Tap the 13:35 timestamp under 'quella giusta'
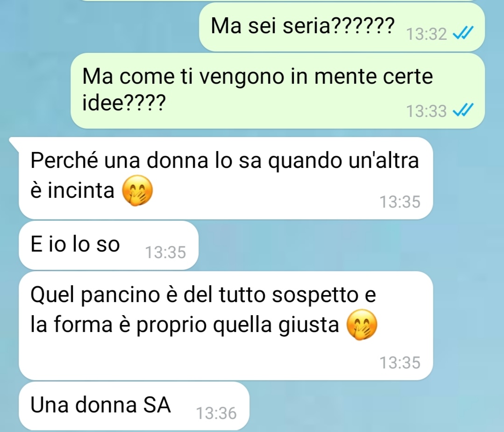Image resolution: width=504 pixels, height=432 pixels. 400,363
